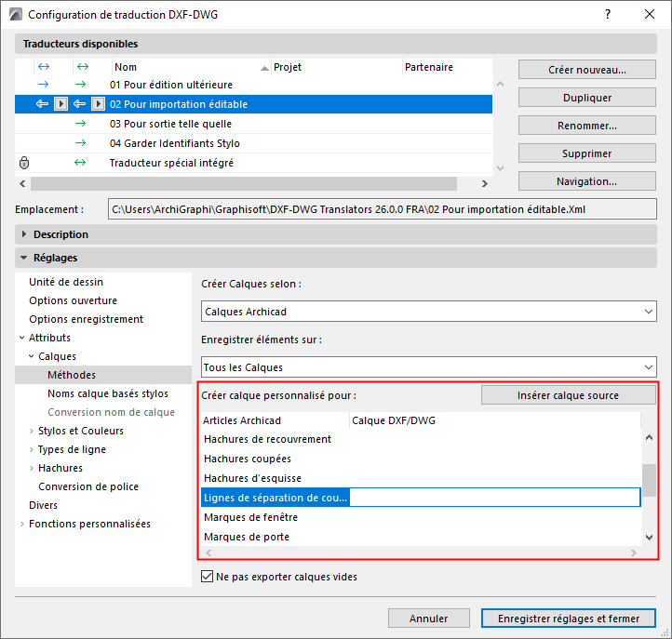Click the second play arrow button in row 02
The width and height of the screenshot is (672, 639).
[99, 104]
